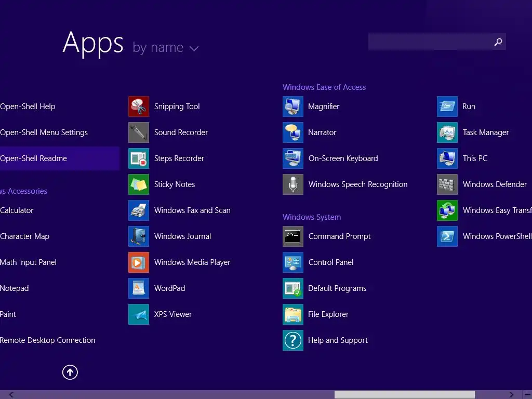The height and width of the screenshot is (399, 532).
Task: Open the Sticky Notes icon
Action: point(138,184)
